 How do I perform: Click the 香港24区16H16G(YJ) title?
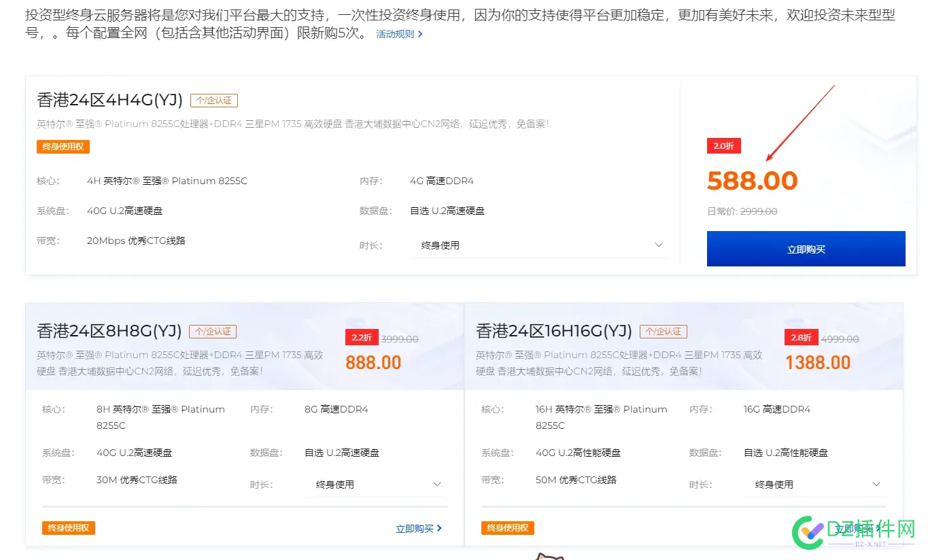point(554,331)
